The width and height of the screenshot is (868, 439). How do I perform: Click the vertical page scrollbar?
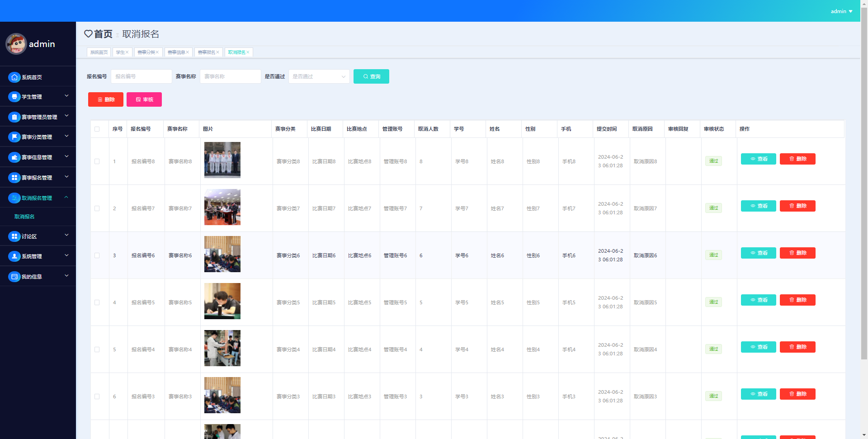click(x=864, y=181)
